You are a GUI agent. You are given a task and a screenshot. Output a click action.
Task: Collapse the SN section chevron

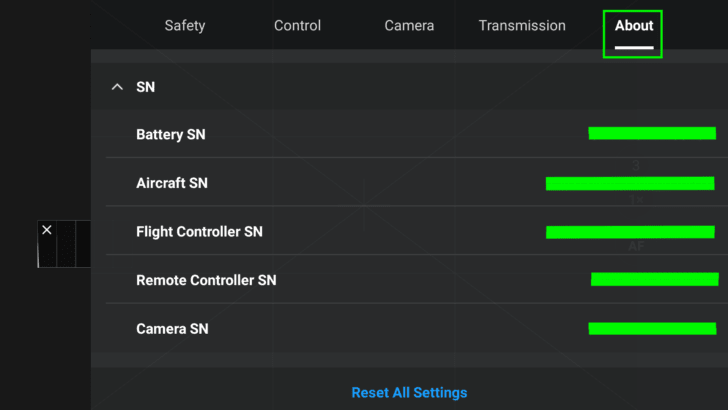point(117,87)
